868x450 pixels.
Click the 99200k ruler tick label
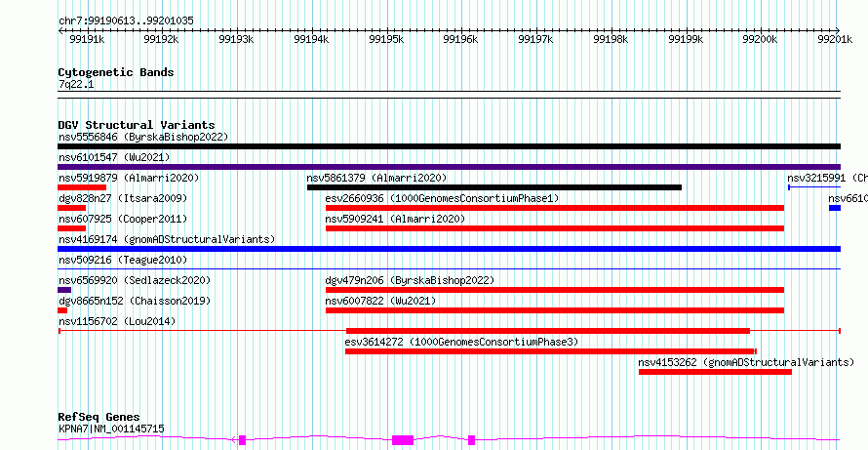[761, 39]
